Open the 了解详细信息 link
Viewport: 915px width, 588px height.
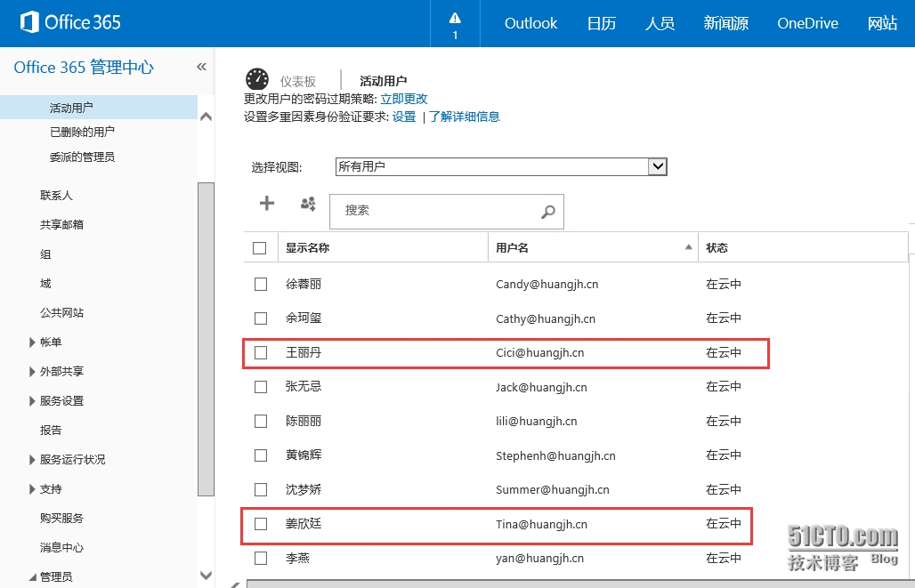click(465, 117)
